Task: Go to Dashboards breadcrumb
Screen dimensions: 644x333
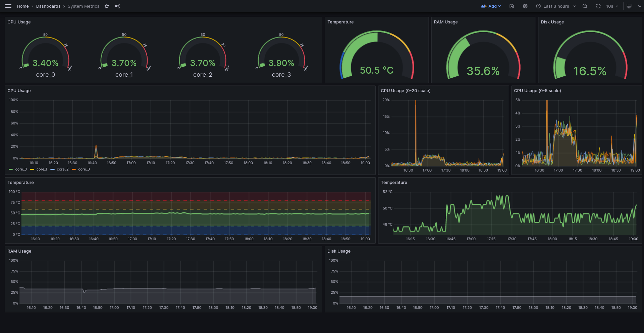Action: tap(48, 6)
